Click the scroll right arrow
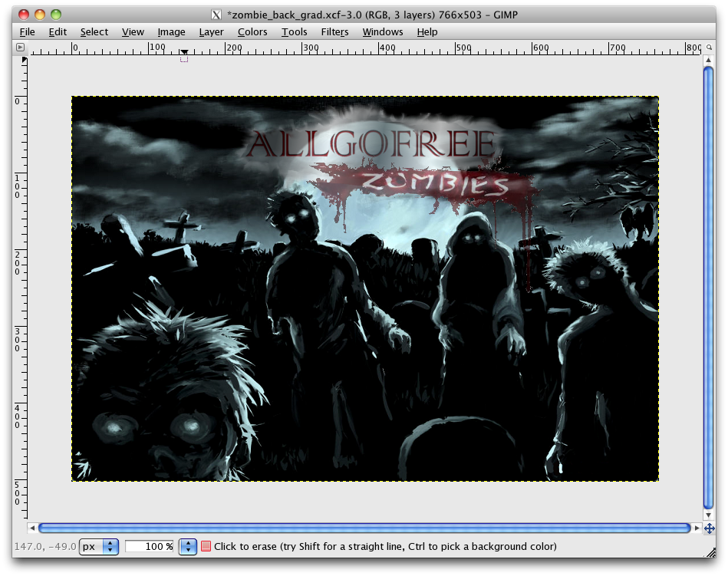Screen dimensions: 728x576 click(697, 528)
